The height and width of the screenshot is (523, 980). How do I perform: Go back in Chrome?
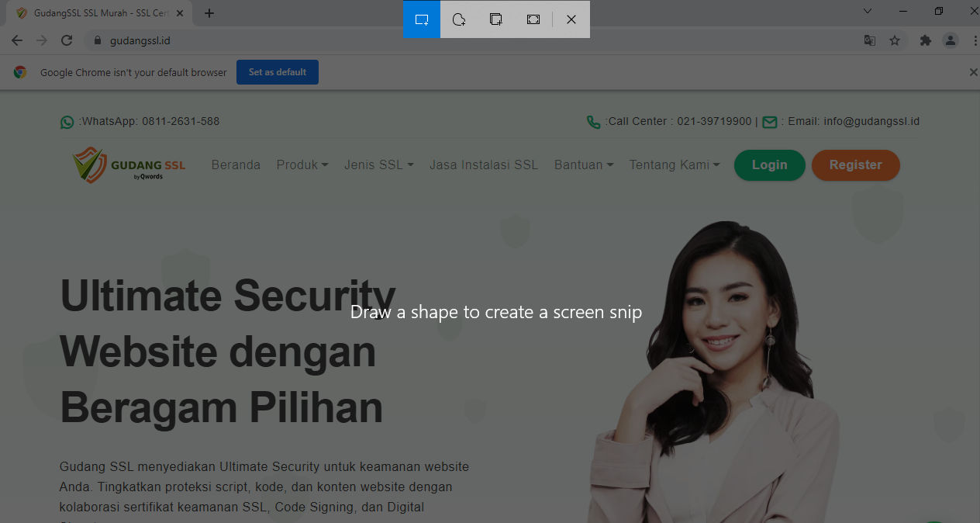coord(17,40)
